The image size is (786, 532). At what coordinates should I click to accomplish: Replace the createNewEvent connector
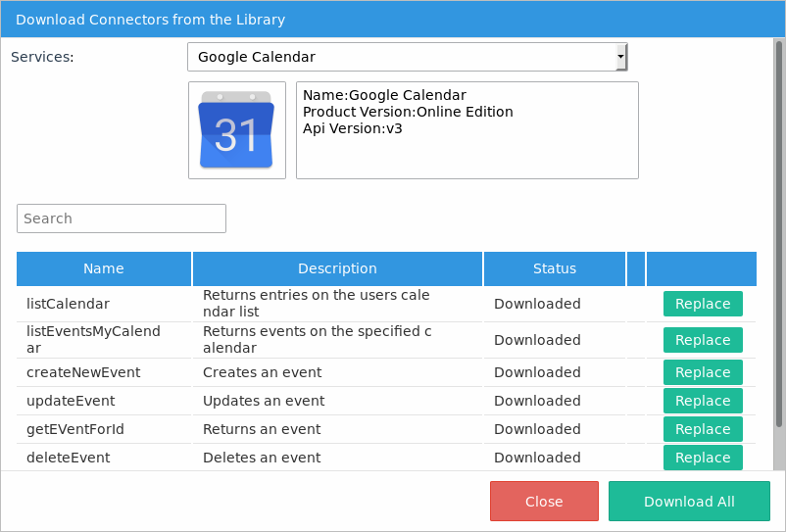coord(703,372)
